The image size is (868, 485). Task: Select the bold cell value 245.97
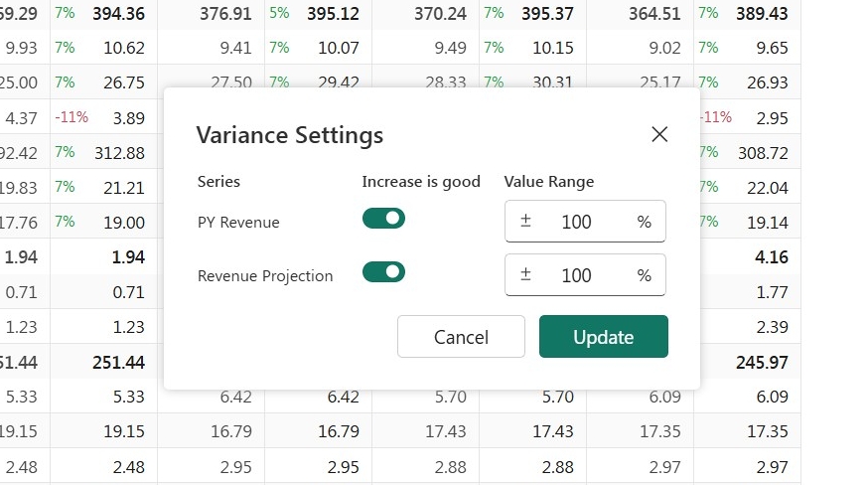(x=762, y=362)
